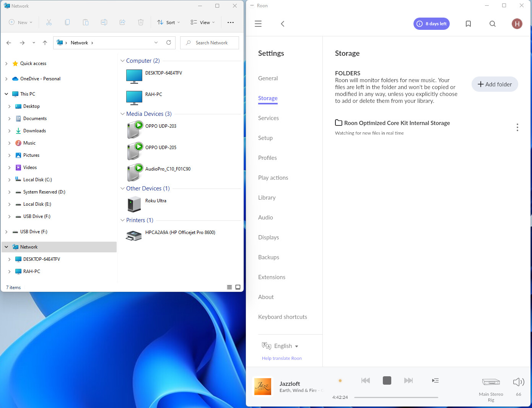Open the Sort menu in Explorer
The width and height of the screenshot is (532, 408).
click(168, 23)
